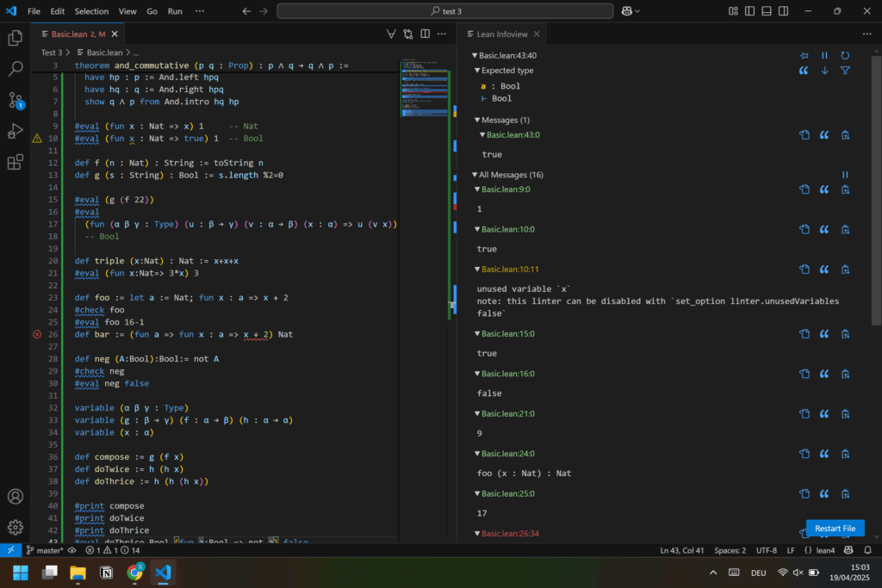This screenshot has width=882, height=588.
Task: Pin the Basic.lean:43:40 Infoview position
Action: tap(804, 56)
